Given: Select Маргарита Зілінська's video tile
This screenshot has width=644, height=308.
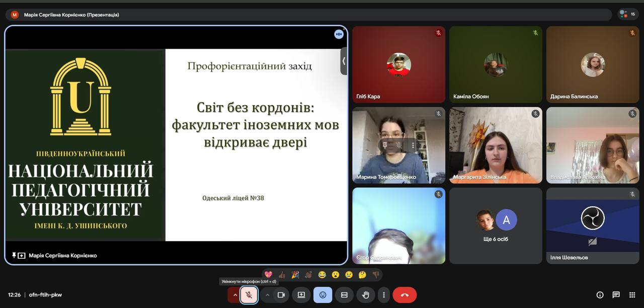Looking at the screenshot, I should (496, 145).
